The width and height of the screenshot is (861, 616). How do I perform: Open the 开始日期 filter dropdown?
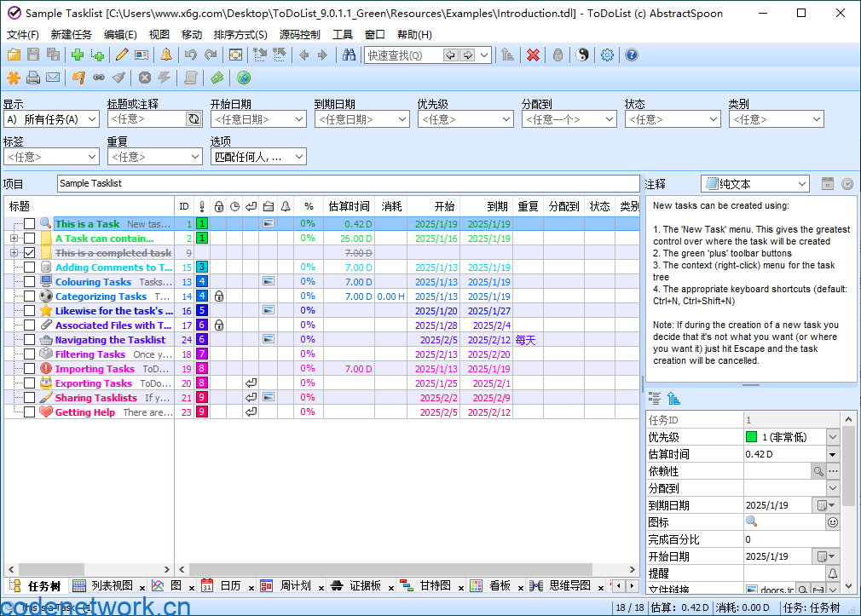pos(258,119)
